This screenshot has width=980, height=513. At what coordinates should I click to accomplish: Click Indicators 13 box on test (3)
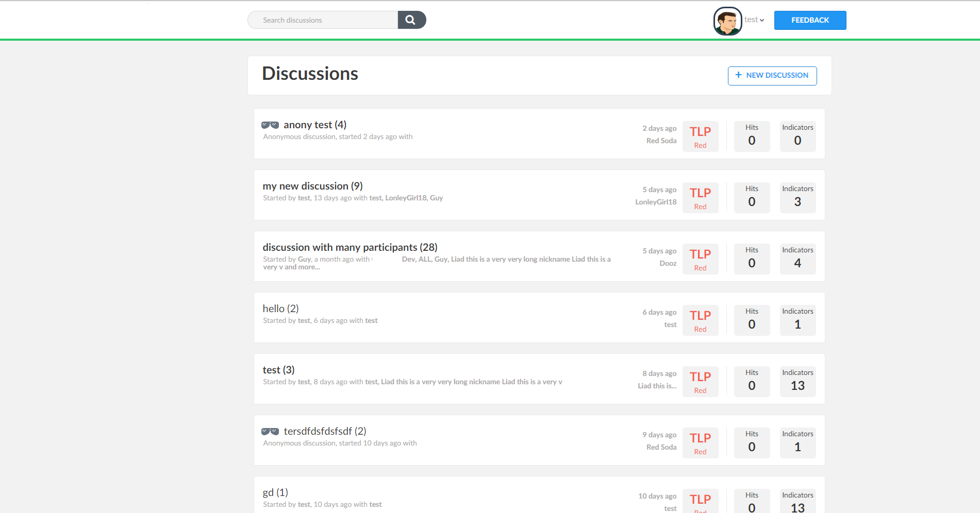tap(798, 382)
